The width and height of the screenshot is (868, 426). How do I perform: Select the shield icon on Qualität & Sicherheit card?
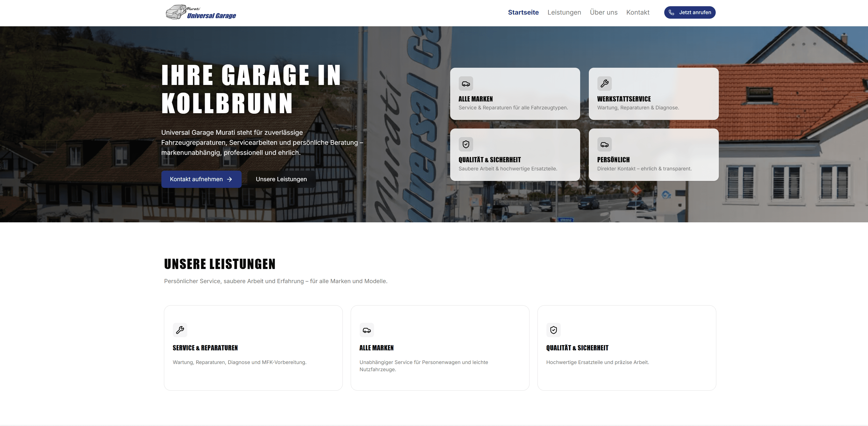[466, 144]
